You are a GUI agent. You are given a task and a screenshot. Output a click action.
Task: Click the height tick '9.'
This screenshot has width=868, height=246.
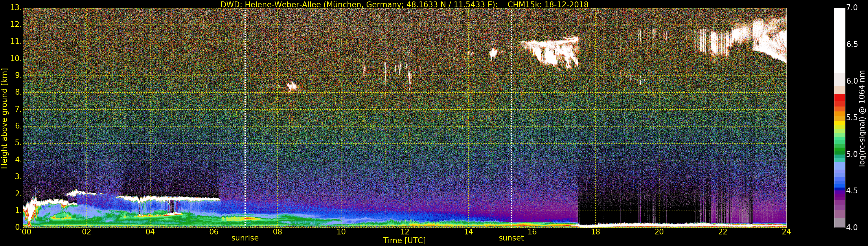coord(18,75)
